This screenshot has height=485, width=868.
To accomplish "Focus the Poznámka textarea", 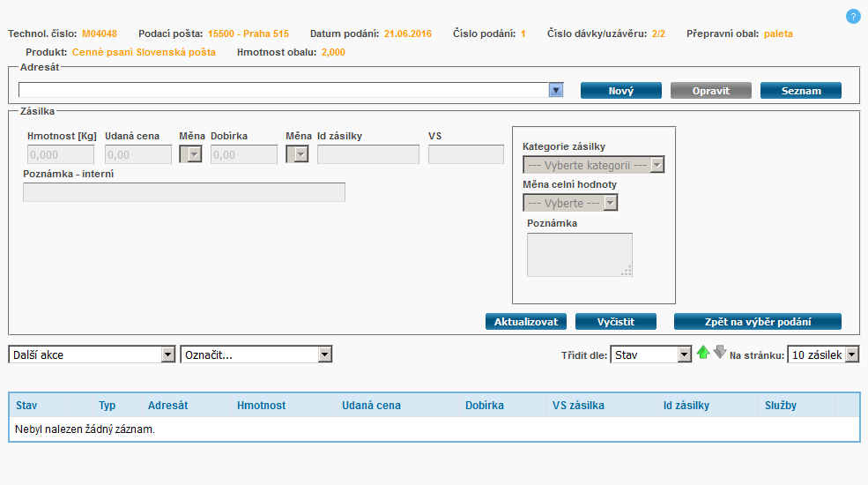I will click(x=579, y=254).
